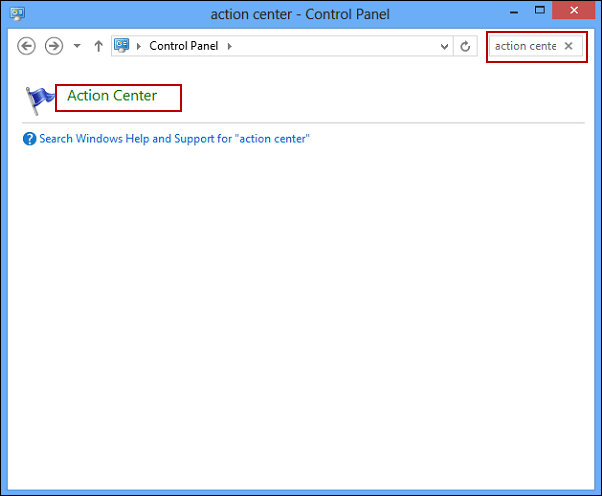Maximize the Control Panel window
Screen dimensions: 602x496
tap(540, 10)
